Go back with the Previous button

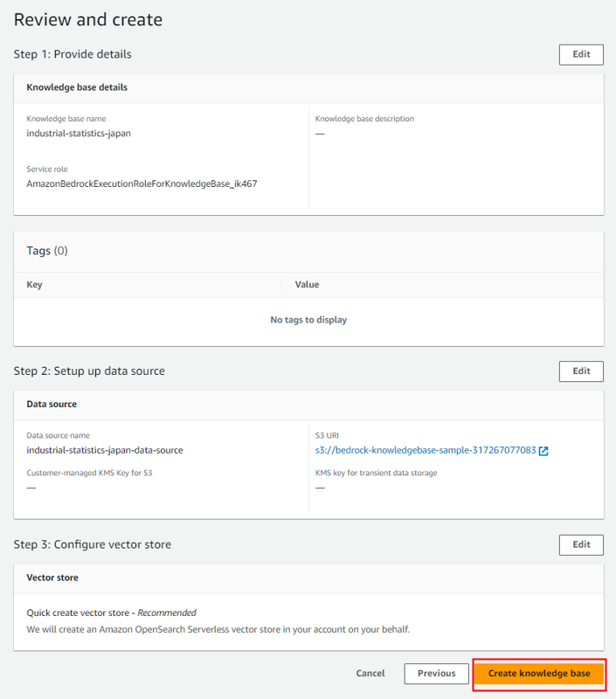click(x=436, y=674)
